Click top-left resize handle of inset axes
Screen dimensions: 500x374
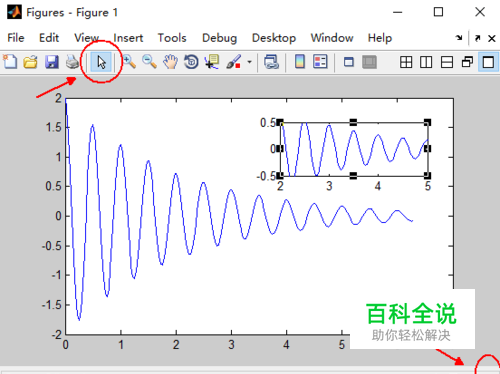pos(280,122)
